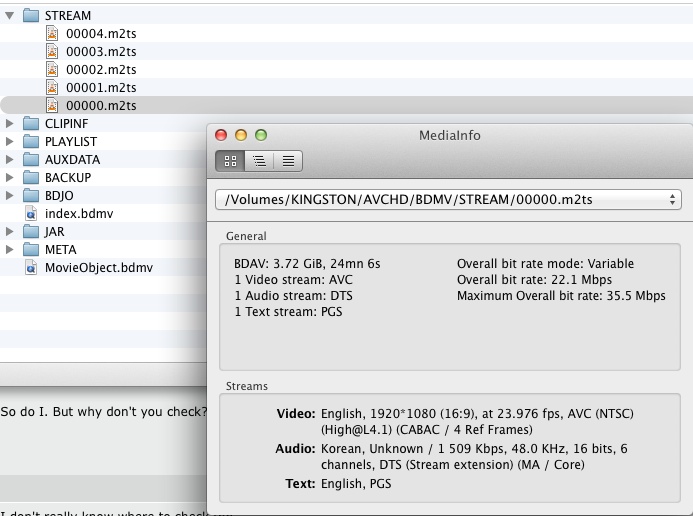Click the BACKUP folder icon
Image resolution: width=693 pixels, height=516 pixels.
pyautogui.click(x=31, y=178)
